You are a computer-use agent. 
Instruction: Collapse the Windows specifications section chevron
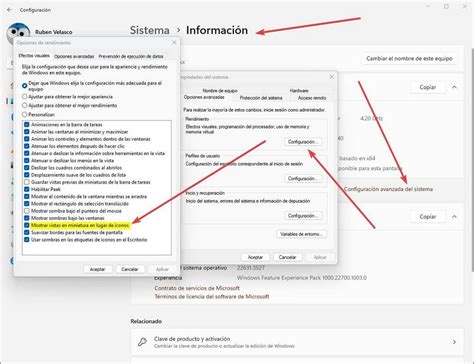(x=454, y=217)
